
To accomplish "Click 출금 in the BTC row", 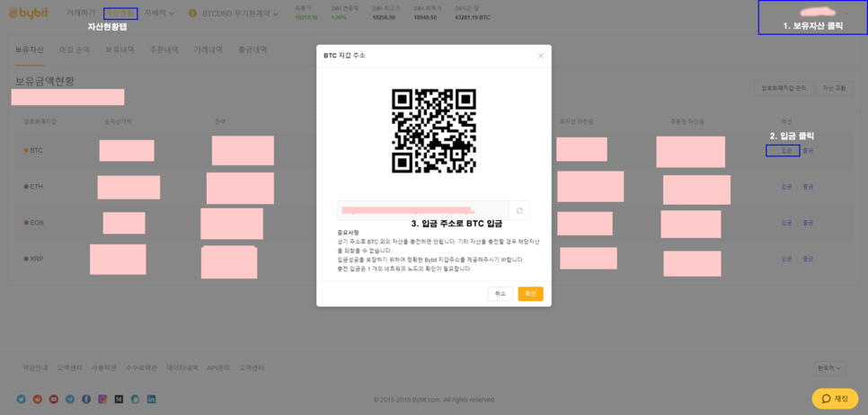I will click(808, 151).
